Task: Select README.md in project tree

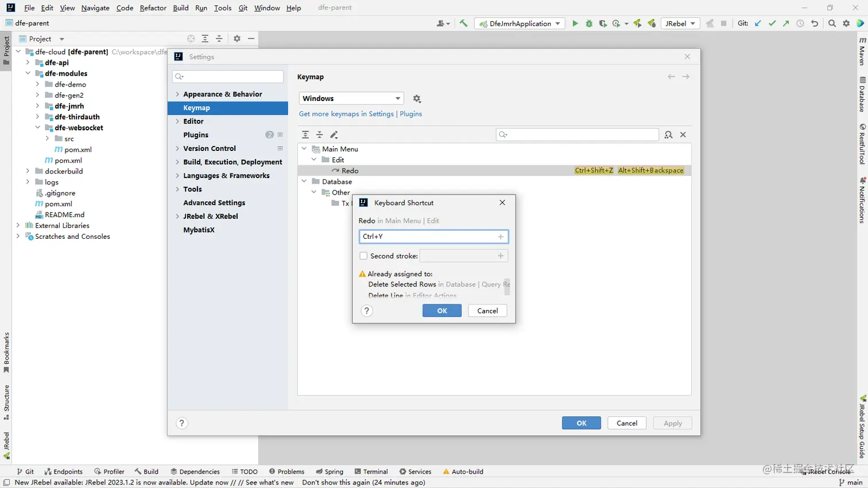Action: coord(64,215)
